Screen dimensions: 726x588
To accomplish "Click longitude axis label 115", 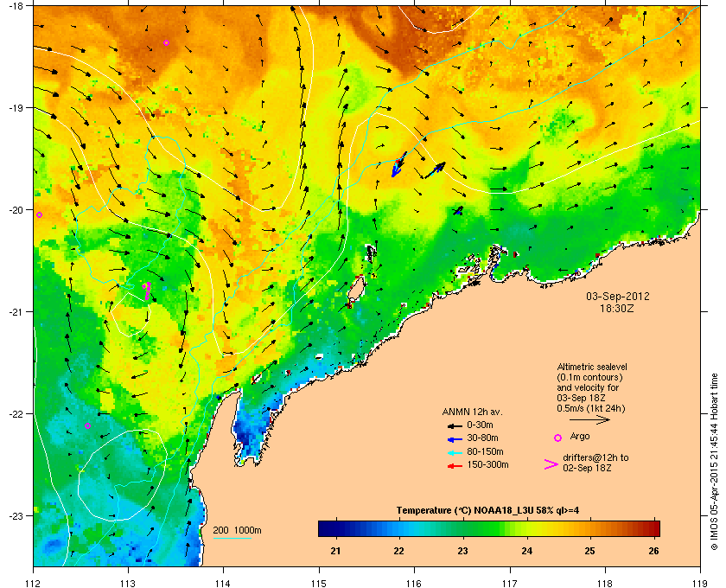I will 319,584.
